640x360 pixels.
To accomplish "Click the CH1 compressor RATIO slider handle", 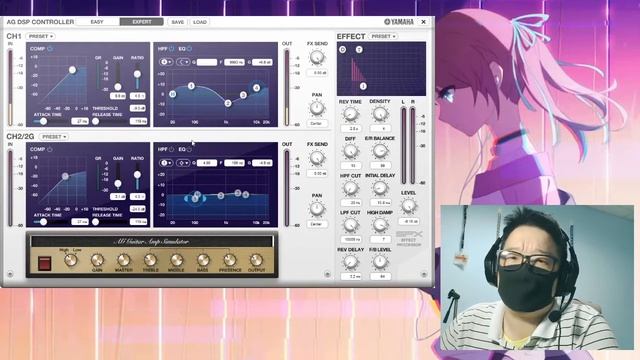I will (x=137, y=74).
